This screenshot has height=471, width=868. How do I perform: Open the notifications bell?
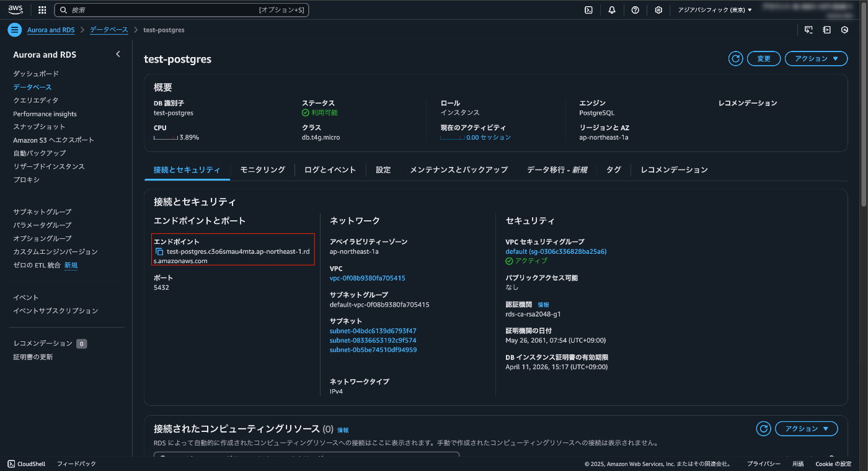pos(612,10)
